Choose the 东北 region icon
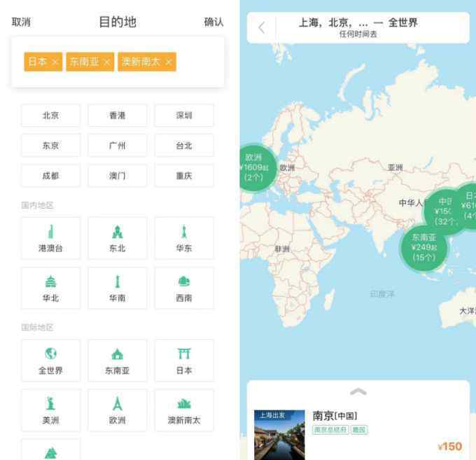The width and height of the screenshot is (476, 460). pyautogui.click(x=117, y=232)
